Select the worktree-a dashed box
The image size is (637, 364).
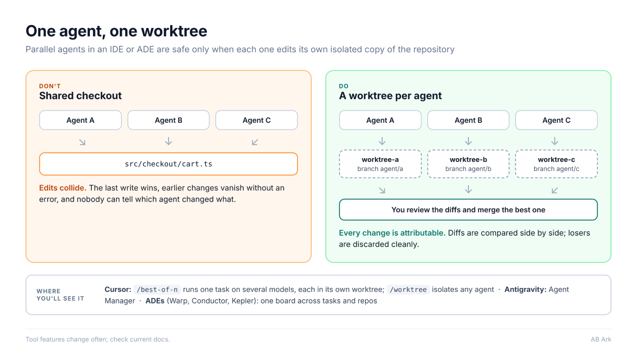point(380,164)
